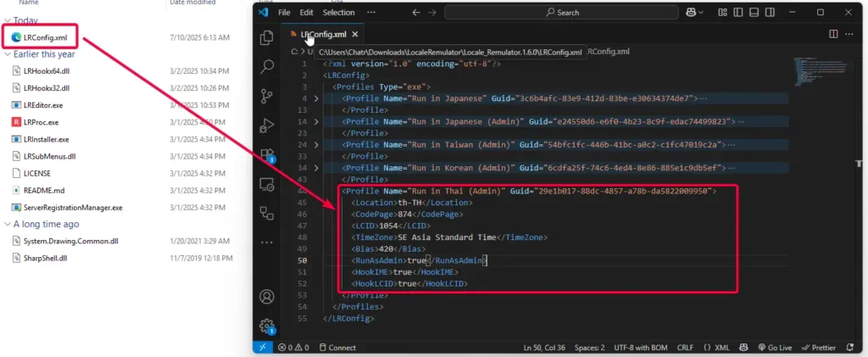Select the LRConfig.xml editor tab
Image resolution: width=868 pixels, height=357 pixels.
pyautogui.click(x=324, y=34)
